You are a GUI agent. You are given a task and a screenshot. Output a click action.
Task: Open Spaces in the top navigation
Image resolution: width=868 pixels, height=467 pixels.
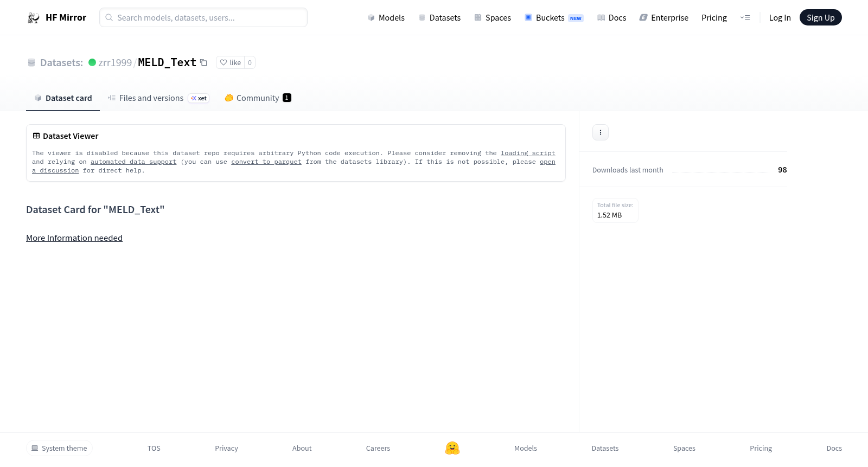tap(493, 18)
